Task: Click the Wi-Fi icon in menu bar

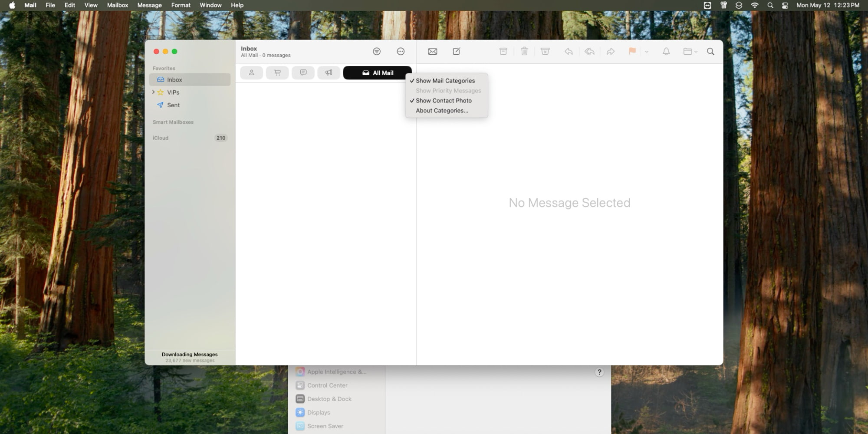Action: pyautogui.click(x=755, y=5)
